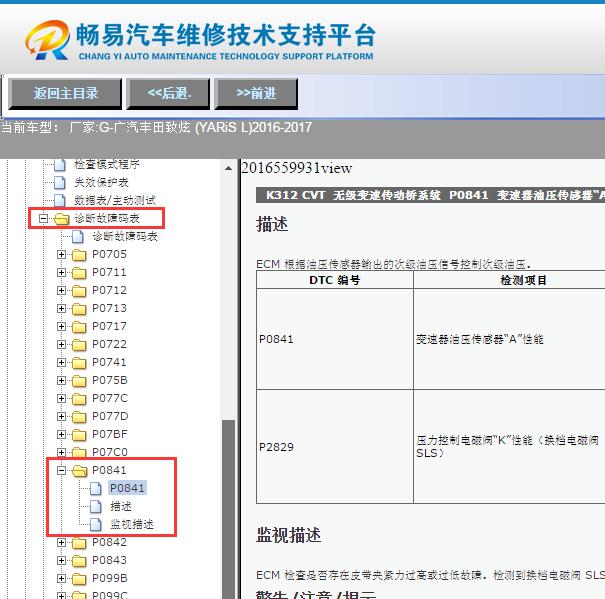Select the P099B folder icon
The width and height of the screenshot is (605, 599).
point(79,579)
